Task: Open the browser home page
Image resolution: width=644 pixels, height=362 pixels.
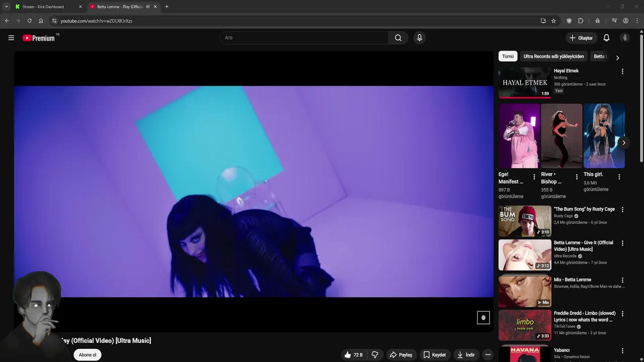Action: pyautogui.click(x=41, y=21)
